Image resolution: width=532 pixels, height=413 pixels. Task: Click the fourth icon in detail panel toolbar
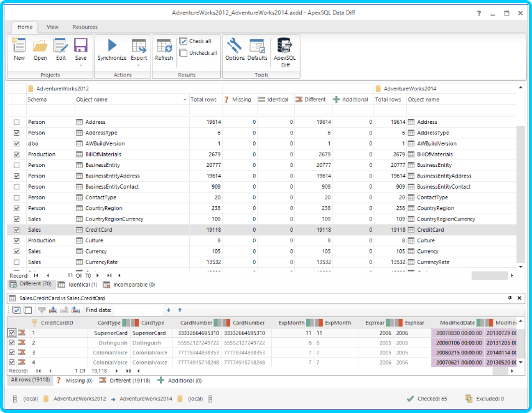click(54, 310)
